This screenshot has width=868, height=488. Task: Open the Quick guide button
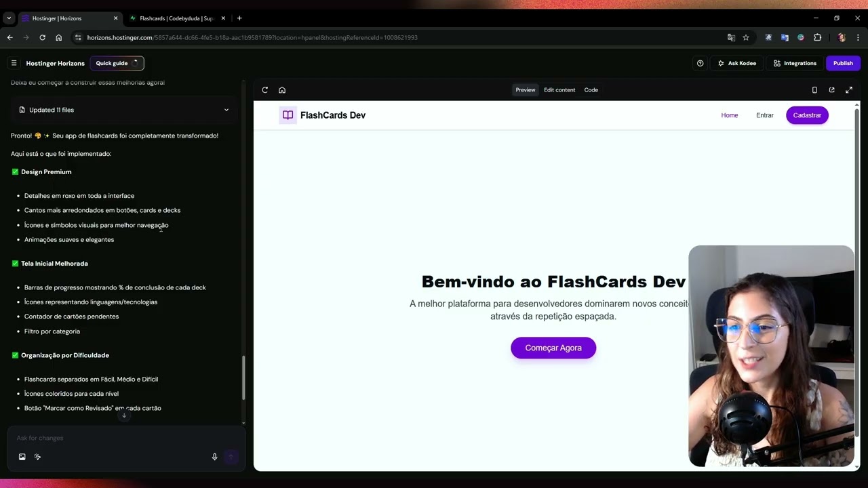117,63
